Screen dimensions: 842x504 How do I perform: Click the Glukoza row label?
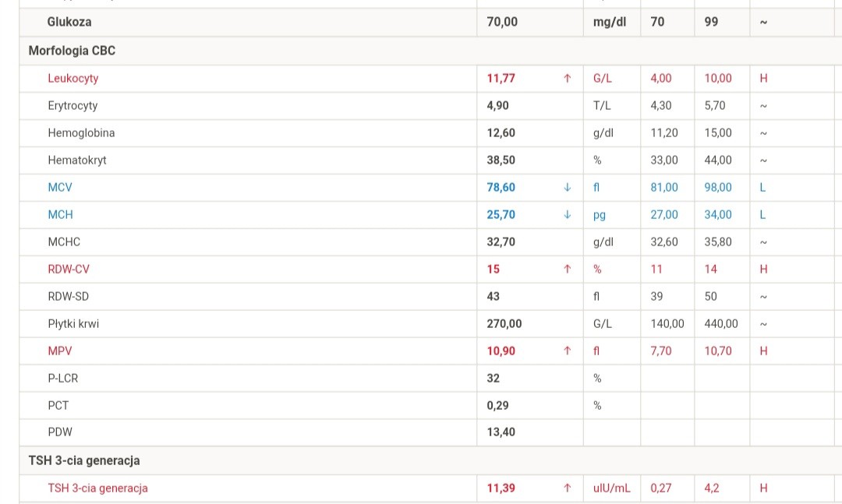(x=69, y=22)
